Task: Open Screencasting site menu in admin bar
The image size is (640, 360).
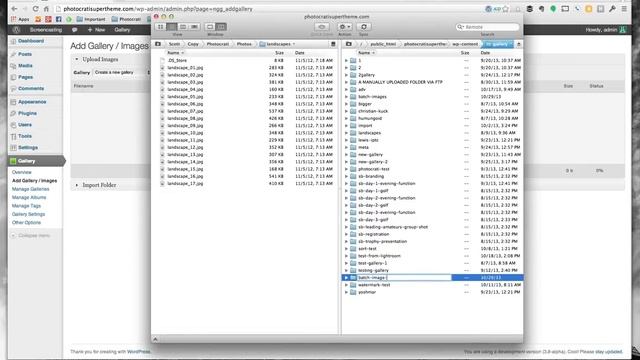Action: coord(46,30)
